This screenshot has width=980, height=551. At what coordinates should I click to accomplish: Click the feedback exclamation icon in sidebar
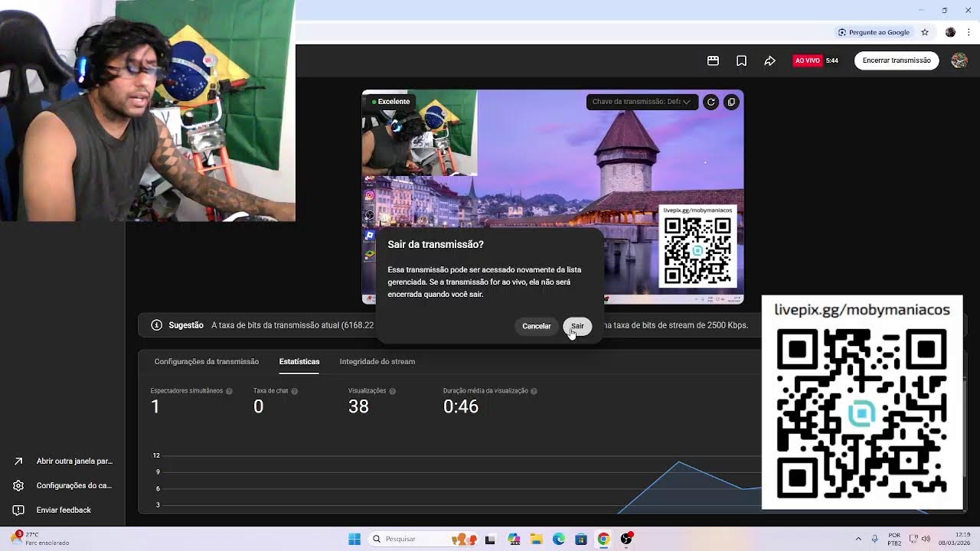coord(18,510)
